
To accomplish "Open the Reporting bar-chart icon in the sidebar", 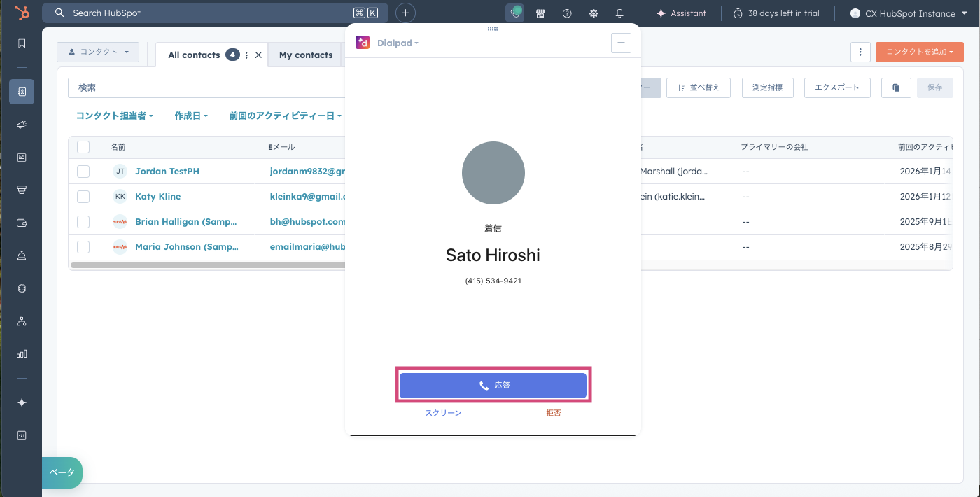I will tap(22, 353).
